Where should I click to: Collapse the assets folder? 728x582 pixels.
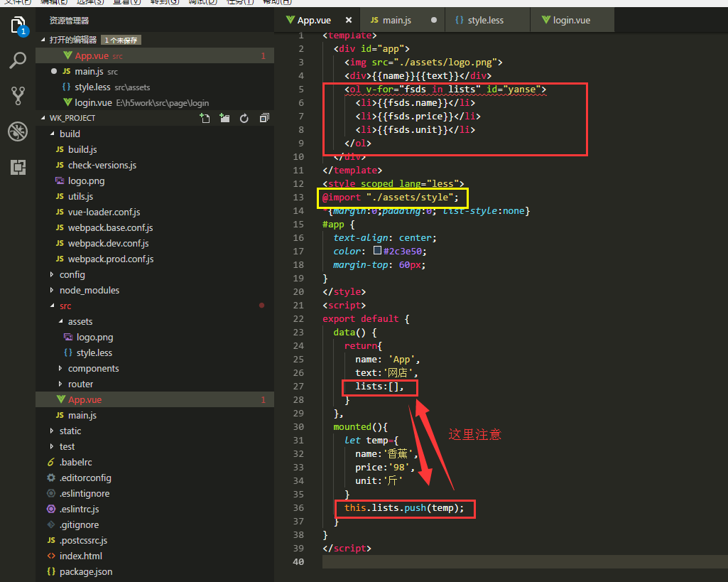coord(60,321)
